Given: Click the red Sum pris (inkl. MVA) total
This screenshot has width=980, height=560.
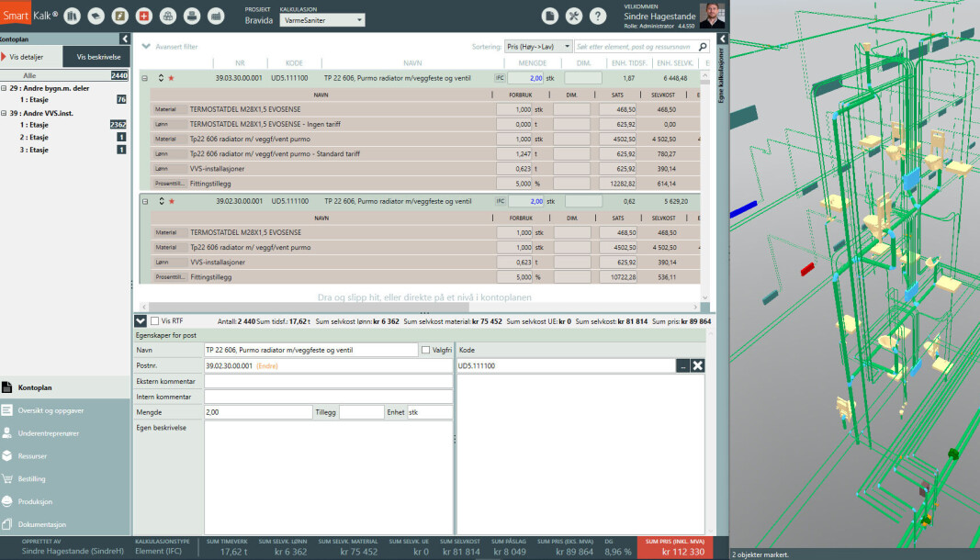Looking at the screenshot, I should (674, 547).
